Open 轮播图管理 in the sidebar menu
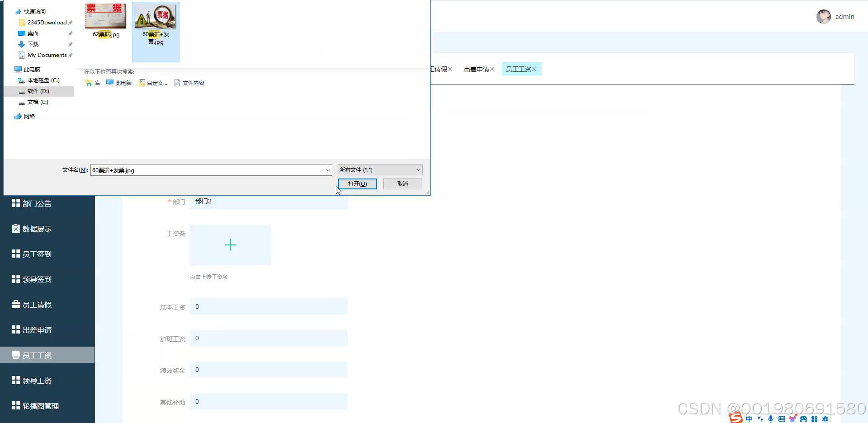Screen dimensions: 868x423 point(47,406)
